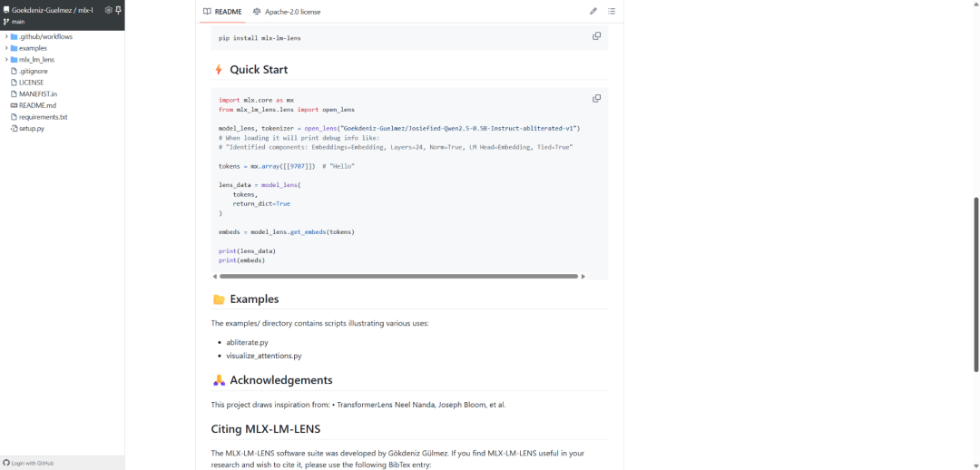Image resolution: width=980 pixels, height=470 pixels.
Task: Click the folder icon next to mlx_lm_lens
Action: point(14,59)
